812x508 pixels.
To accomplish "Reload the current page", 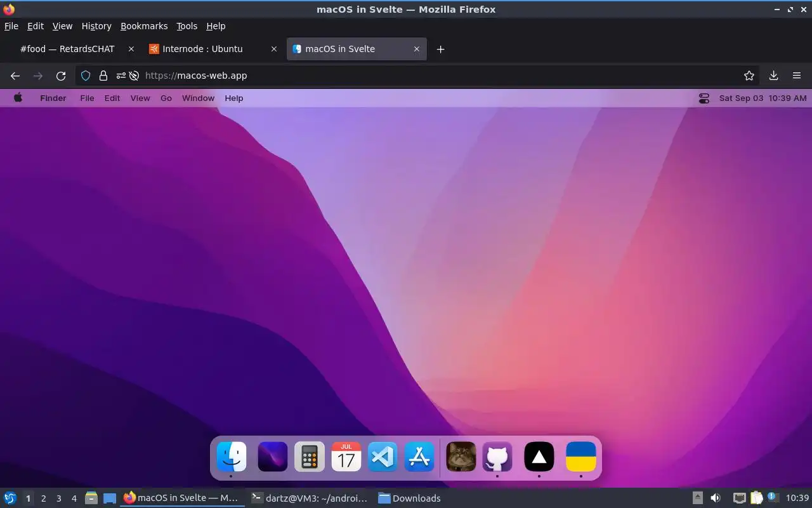I will pyautogui.click(x=61, y=76).
